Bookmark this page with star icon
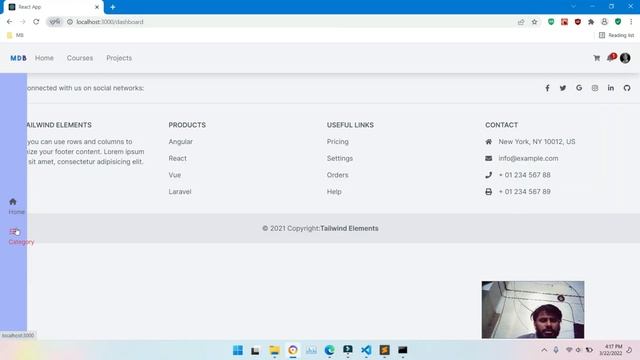This screenshot has width=640, height=360. pos(534,22)
